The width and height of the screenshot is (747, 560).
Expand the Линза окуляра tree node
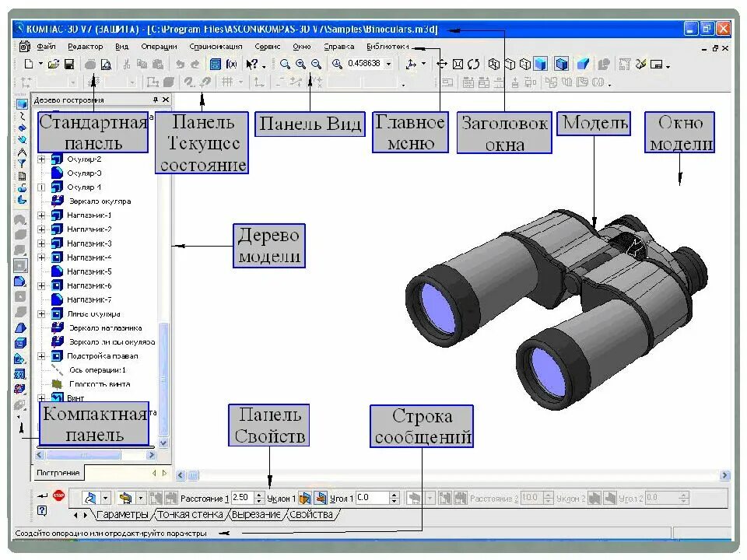click(x=41, y=313)
